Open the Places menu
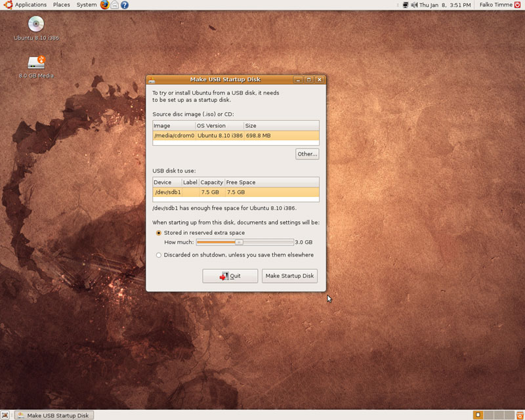This screenshot has width=525, height=420. (62, 5)
